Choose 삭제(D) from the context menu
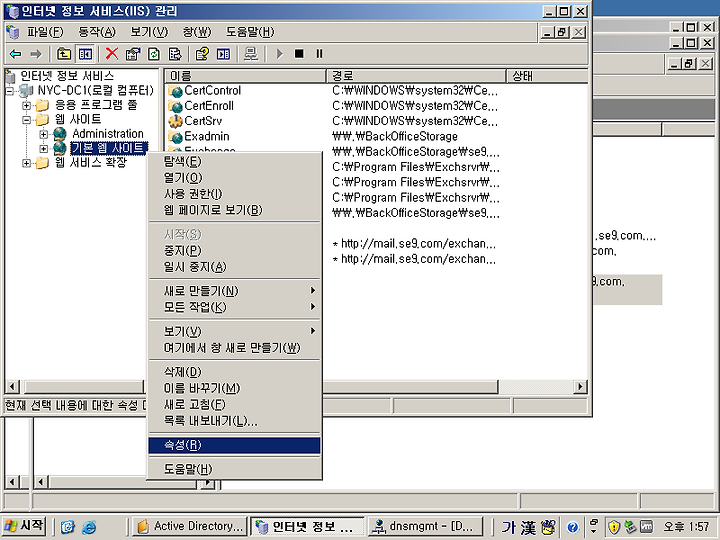The height and width of the screenshot is (540, 720). coord(235,372)
